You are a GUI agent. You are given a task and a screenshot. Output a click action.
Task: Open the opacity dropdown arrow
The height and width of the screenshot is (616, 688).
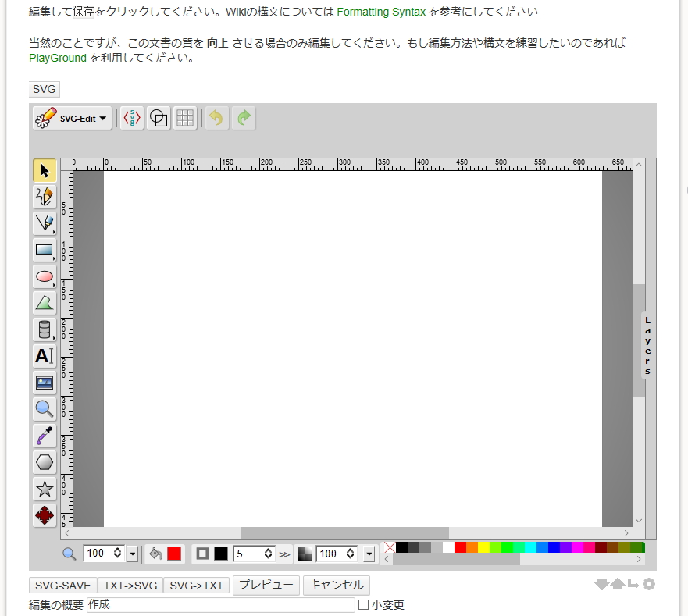click(369, 554)
